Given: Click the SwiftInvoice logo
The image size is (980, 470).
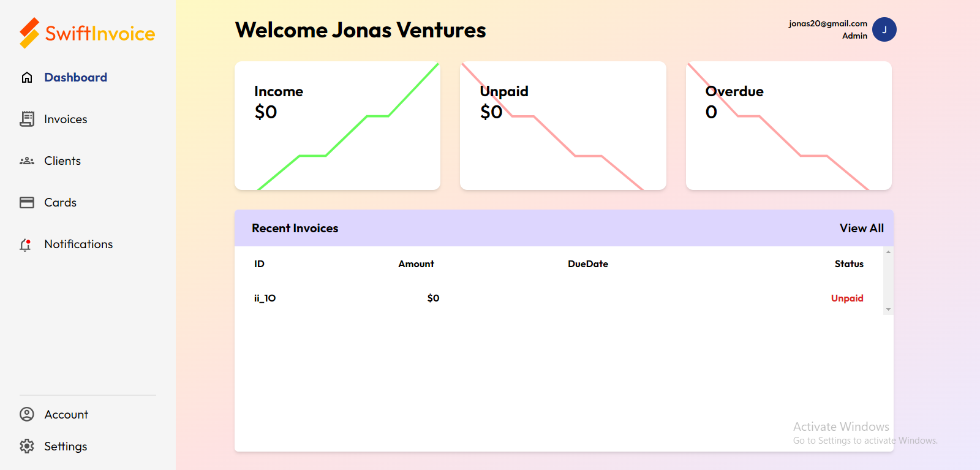Looking at the screenshot, I should pos(88,33).
